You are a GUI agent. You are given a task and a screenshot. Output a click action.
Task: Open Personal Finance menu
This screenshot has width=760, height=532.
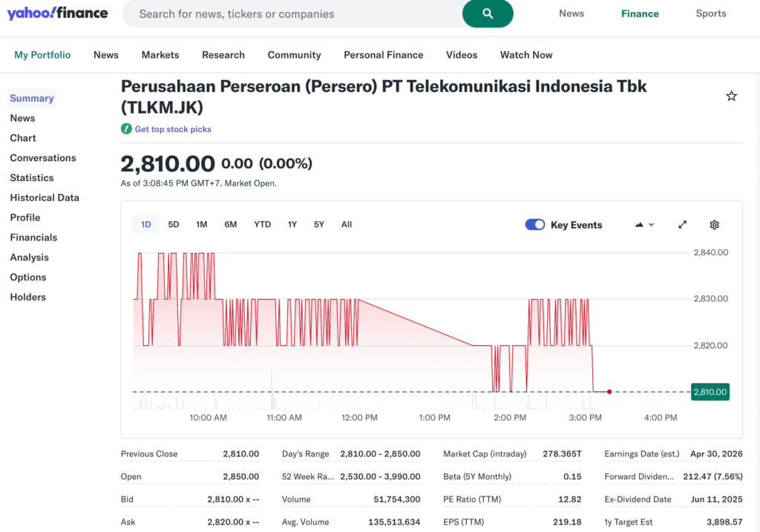point(384,55)
